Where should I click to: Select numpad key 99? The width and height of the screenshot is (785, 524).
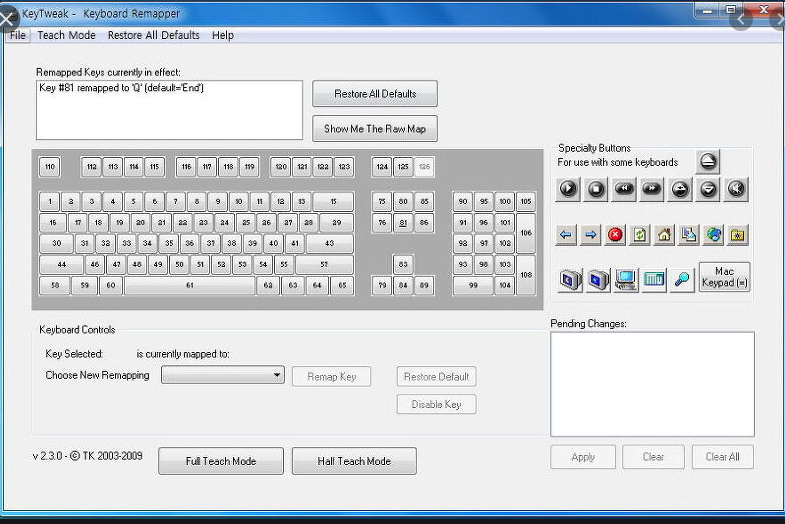(x=473, y=285)
